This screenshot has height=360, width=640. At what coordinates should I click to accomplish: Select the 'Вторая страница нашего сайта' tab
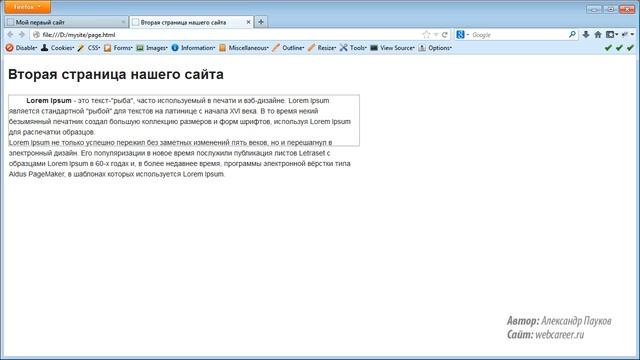(x=192, y=22)
